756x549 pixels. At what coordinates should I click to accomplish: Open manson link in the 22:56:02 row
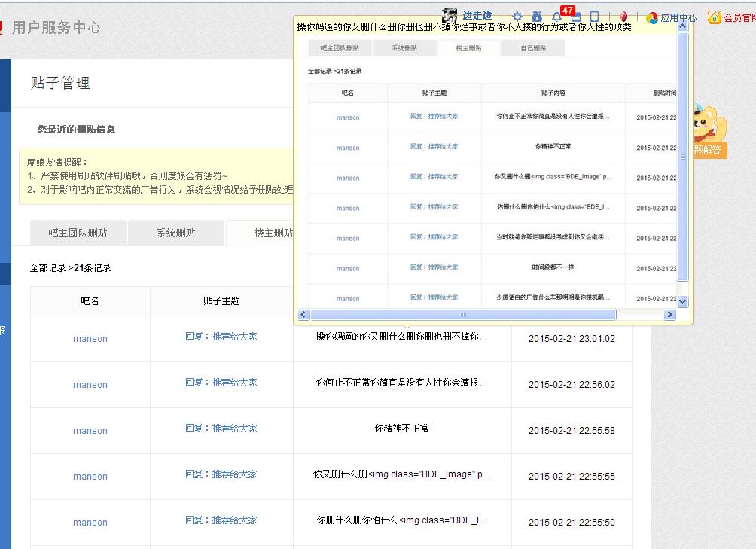(x=90, y=385)
